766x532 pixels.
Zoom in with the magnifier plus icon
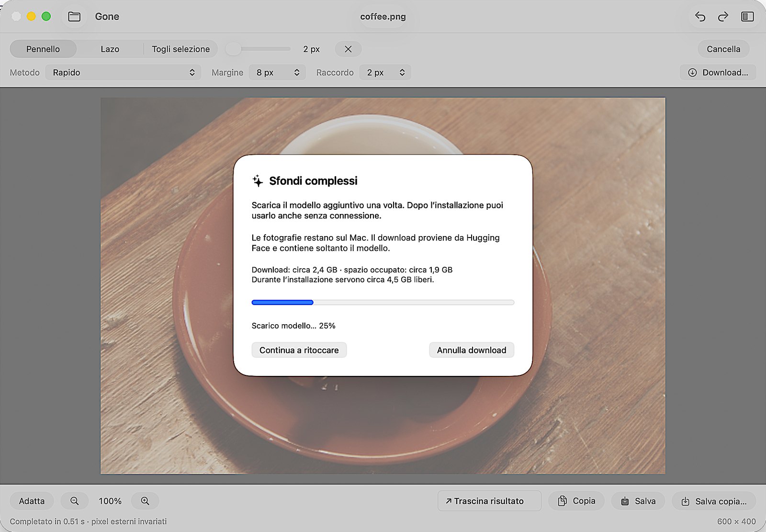[145, 501]
